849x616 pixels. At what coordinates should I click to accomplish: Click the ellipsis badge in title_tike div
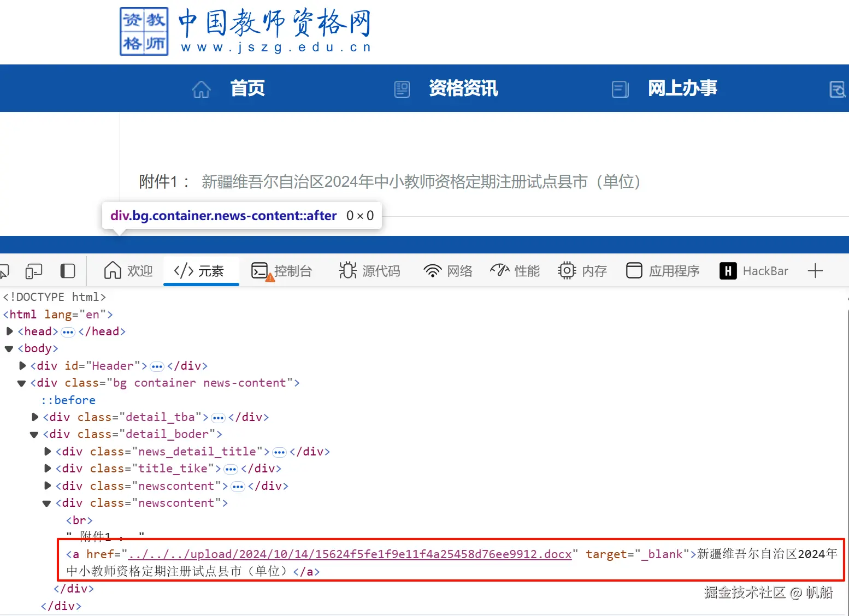pos(231,469)
